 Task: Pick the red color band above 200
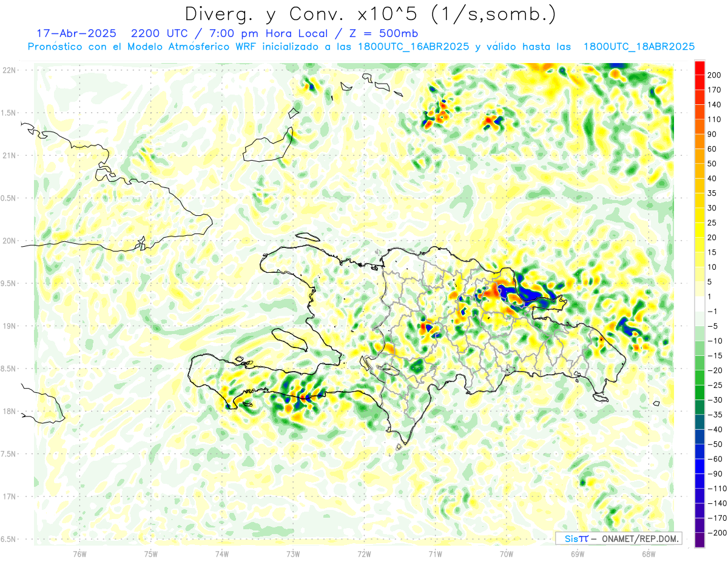(x=699, y=68)
